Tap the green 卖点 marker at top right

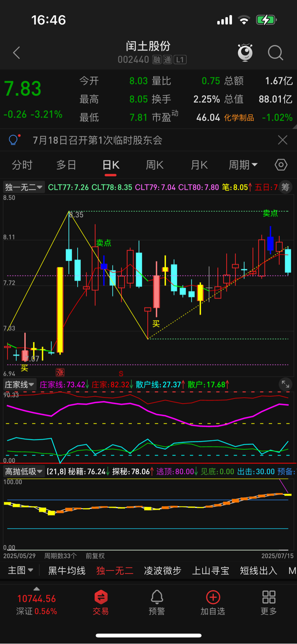coord(270,213)
